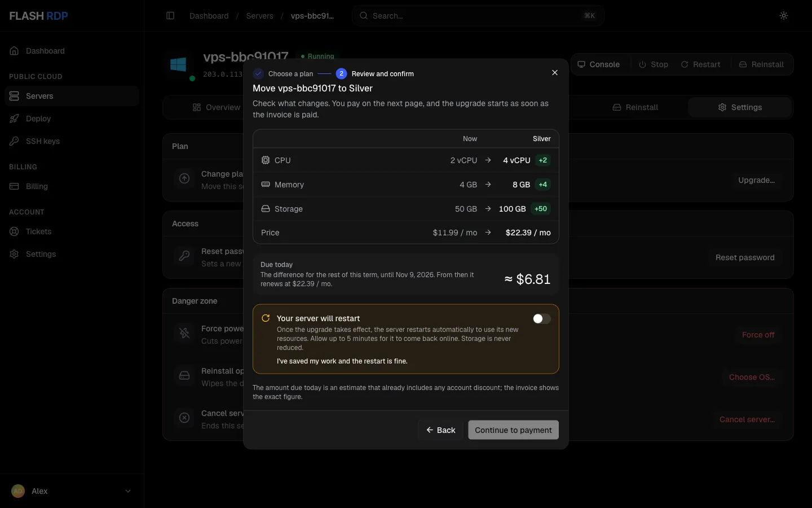Go to Servers in the sidebar

tap(72, 96)
